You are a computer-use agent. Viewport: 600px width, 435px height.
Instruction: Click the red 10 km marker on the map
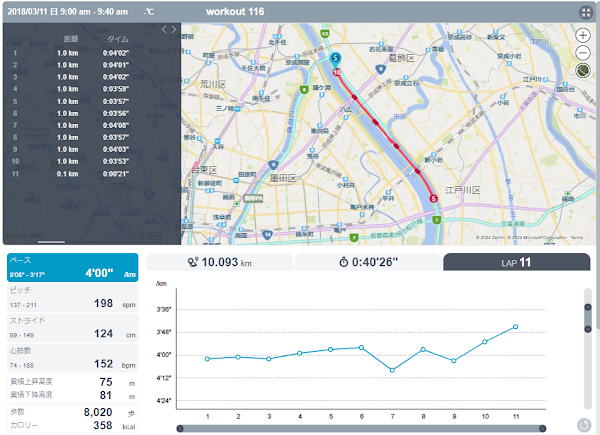pyautogui.click(x=337, y=72)
